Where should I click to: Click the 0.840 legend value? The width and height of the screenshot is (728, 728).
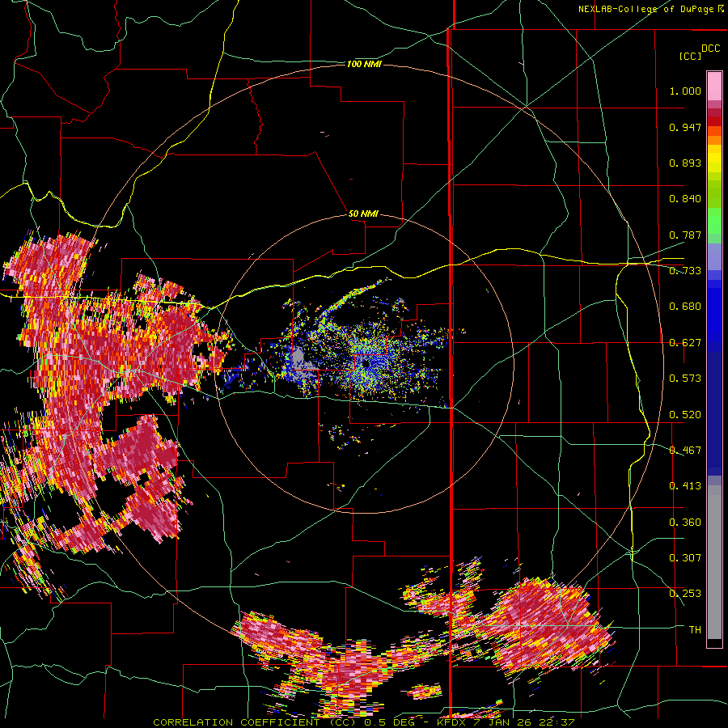tap(685, 199)
